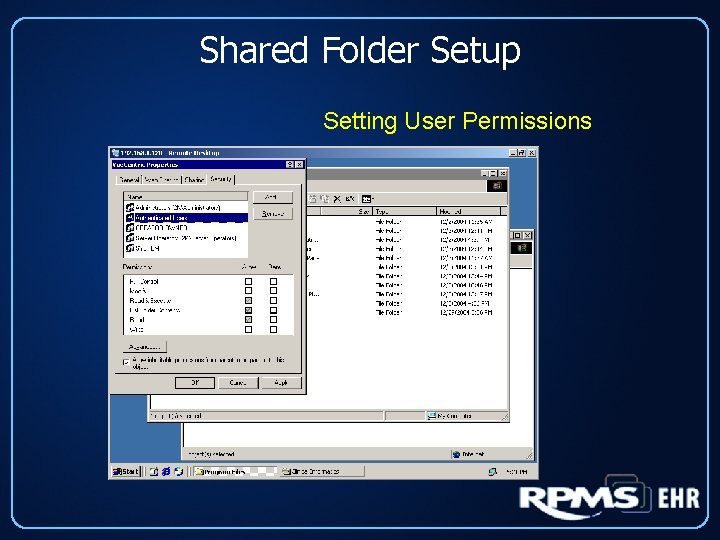Click OK in the Properties dialog
This screenshot has height=540, width=720.
[195, 382]
